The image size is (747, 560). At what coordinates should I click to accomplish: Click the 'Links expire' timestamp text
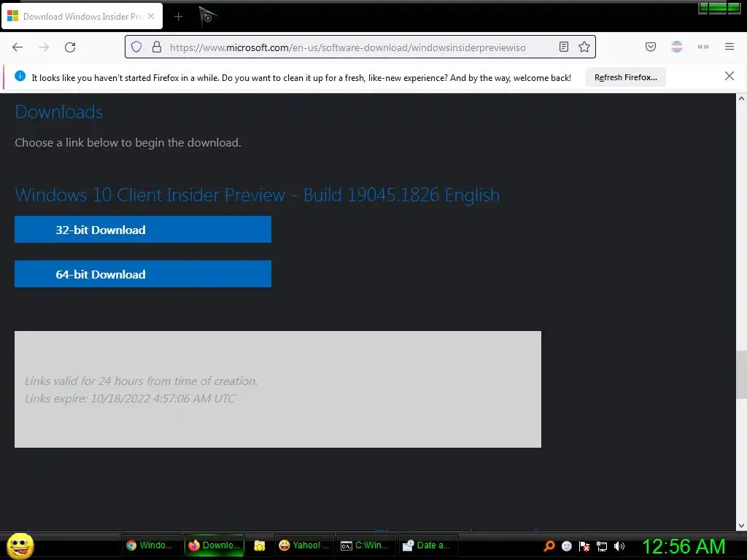[x=130, y=399]
